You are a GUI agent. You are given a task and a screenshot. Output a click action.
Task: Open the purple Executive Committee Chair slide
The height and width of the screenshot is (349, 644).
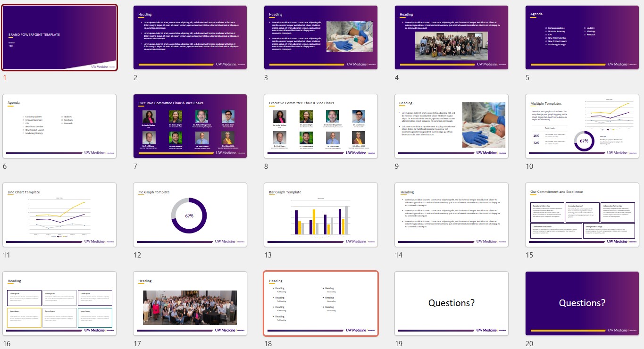(x=190, y=125)
